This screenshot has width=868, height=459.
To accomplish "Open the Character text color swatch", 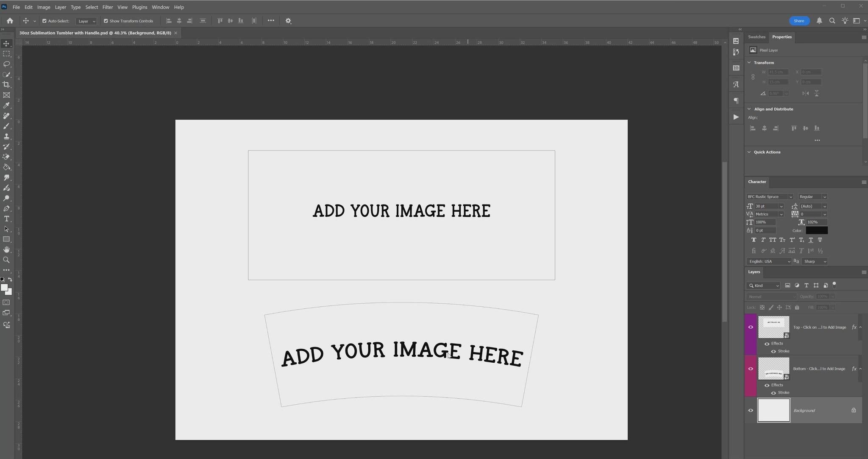I will 816,230.
